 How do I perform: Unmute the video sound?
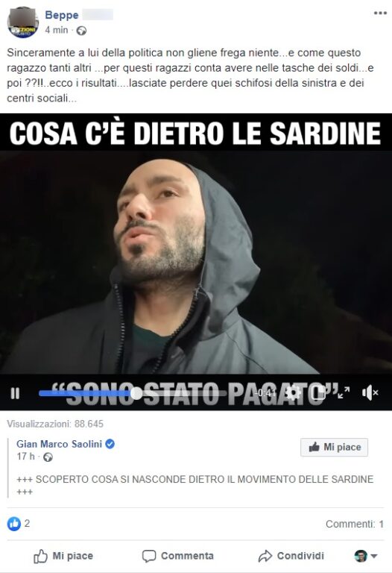(x=370, y=393)
